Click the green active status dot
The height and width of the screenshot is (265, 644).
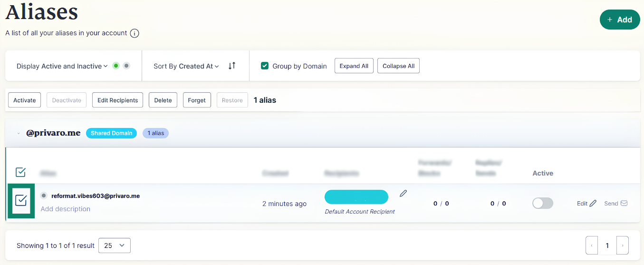pyautogui.click(x=116, y=66)
